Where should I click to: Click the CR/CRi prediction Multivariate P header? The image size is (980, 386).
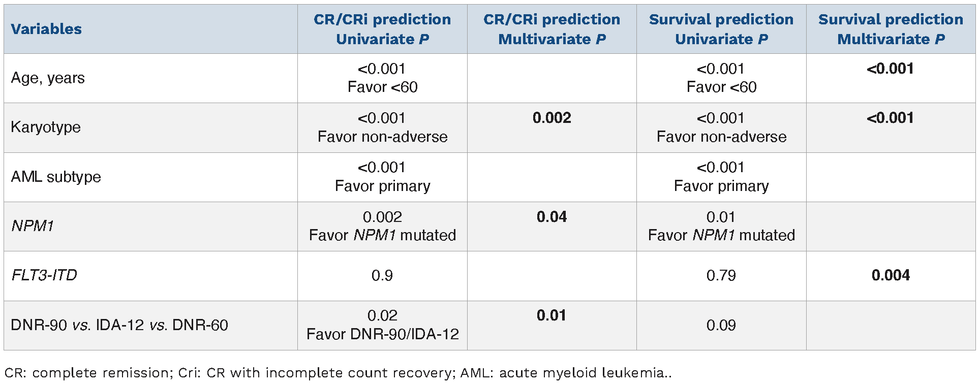(x=552, y=29)
